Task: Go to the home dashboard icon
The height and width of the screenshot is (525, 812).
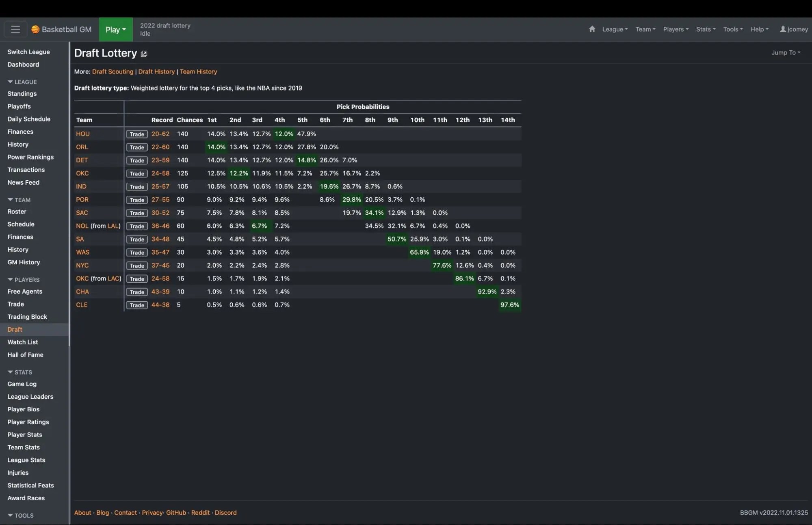Action: point(592,29)
